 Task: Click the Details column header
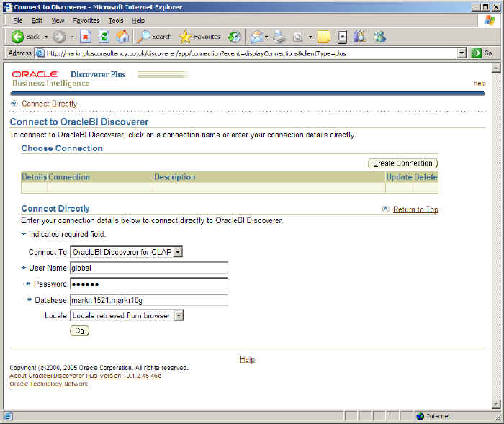tap(34, 177)
